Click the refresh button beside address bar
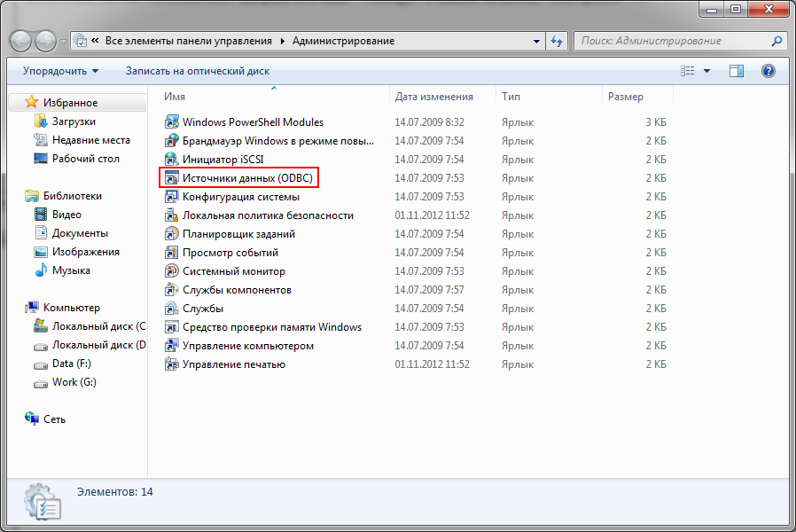The height and width of the screenshot is (532, 796). pos(557,41)
